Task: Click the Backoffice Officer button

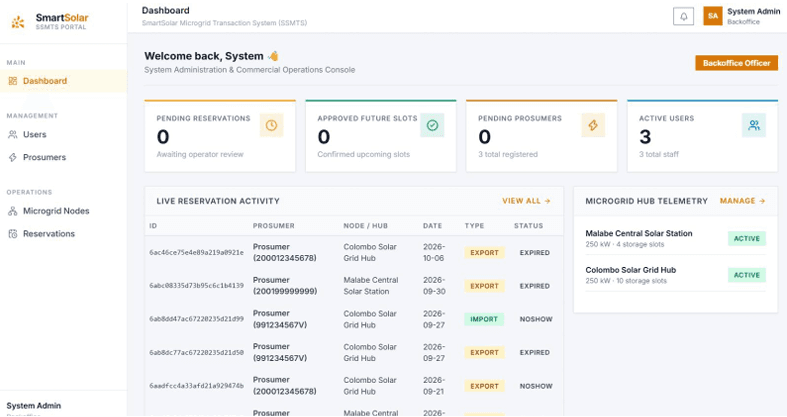Action: 736,63
